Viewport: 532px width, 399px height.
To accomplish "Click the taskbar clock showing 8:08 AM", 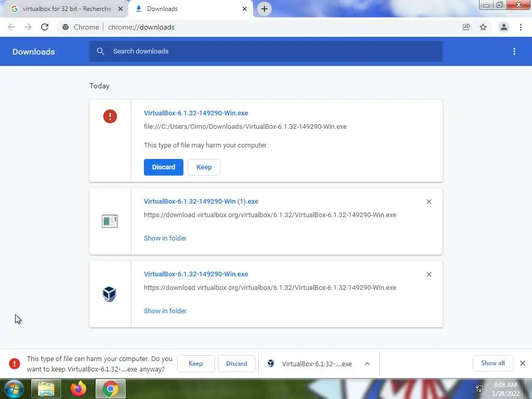I will point(506,389).
